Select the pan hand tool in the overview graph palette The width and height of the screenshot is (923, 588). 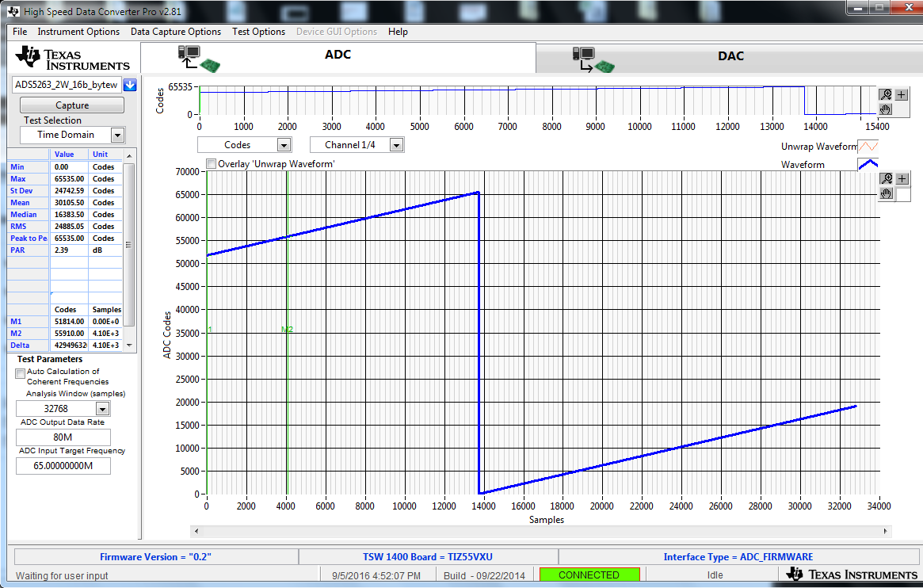point(885,109)
